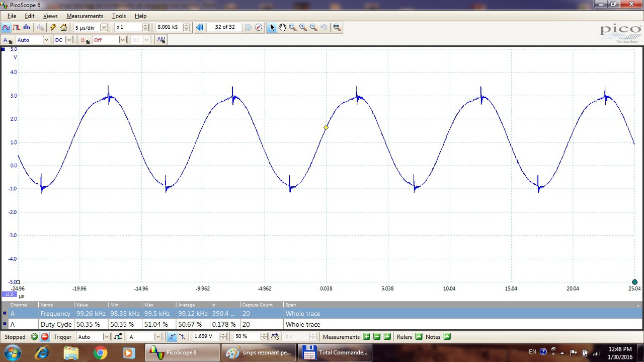Open the Help menu
Screen dimensions: 644x362
click(x=140, y=16)
